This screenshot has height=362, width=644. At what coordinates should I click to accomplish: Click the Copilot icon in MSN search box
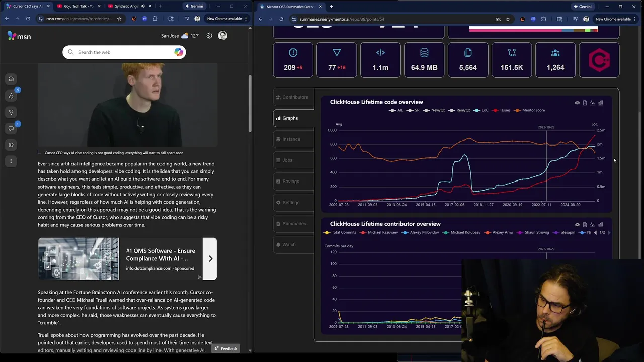click(179, 52)
